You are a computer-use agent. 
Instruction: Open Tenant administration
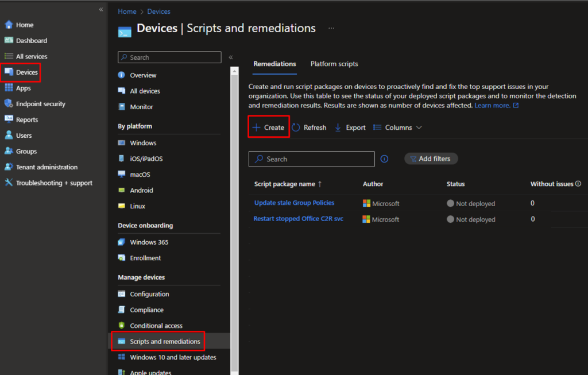pos(47,167)
